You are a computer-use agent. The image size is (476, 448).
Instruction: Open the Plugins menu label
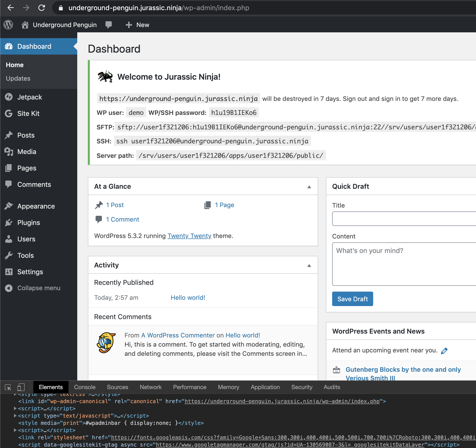tap(28, 222)
